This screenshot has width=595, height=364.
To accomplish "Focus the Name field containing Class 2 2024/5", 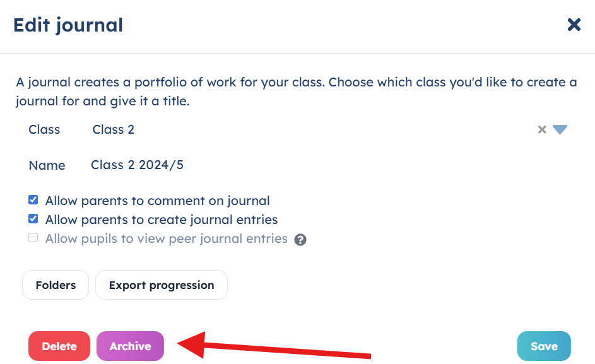I will (x=326, y=165).
